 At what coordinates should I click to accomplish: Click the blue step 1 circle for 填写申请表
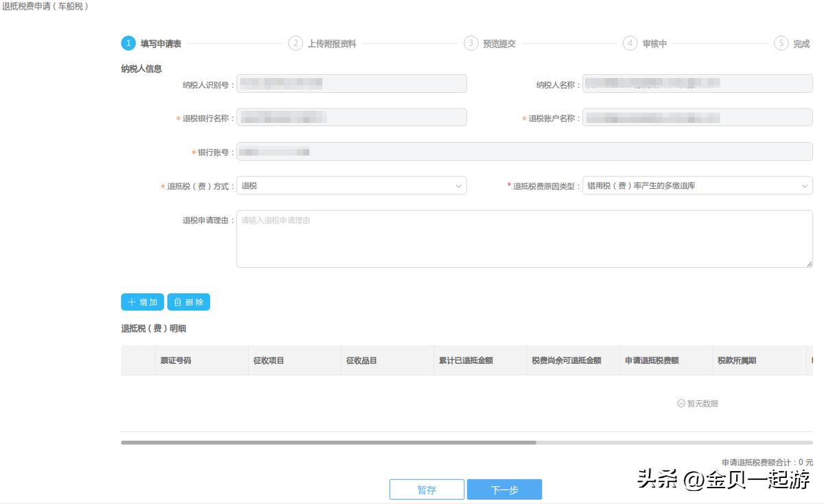[128, 43]
